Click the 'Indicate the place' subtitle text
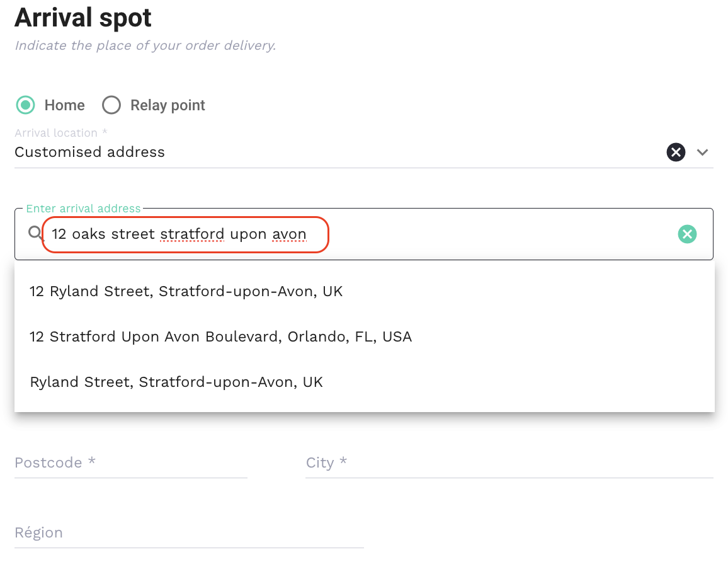Screen dimensions: 728x586 point(145,46)
